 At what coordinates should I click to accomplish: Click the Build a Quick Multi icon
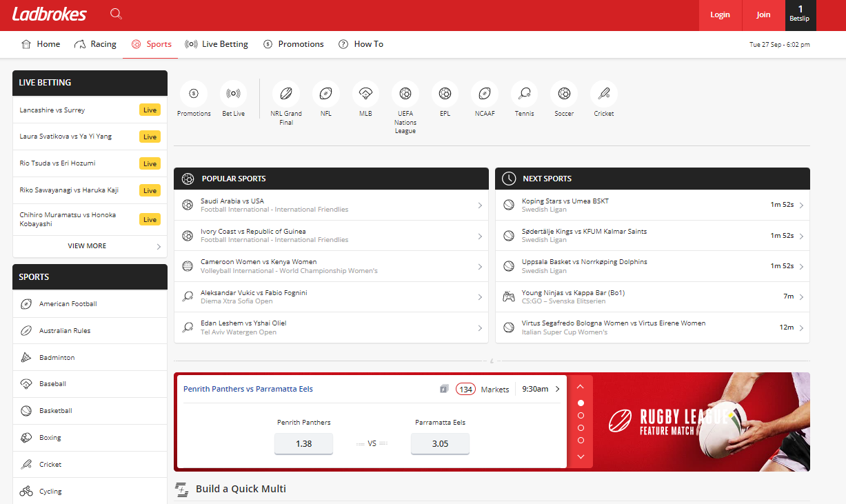coord(182,490)
